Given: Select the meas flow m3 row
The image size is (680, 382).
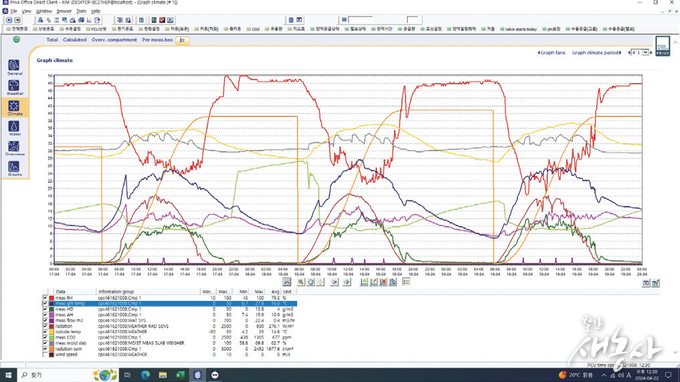Looking at the screenshot, I should 170,320.
